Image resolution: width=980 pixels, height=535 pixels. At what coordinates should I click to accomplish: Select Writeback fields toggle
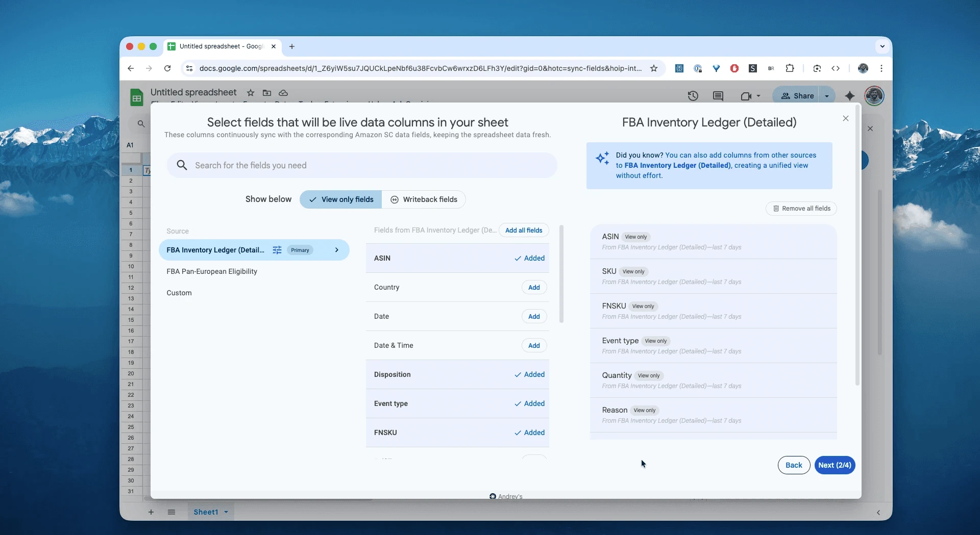tap(424, 199)
